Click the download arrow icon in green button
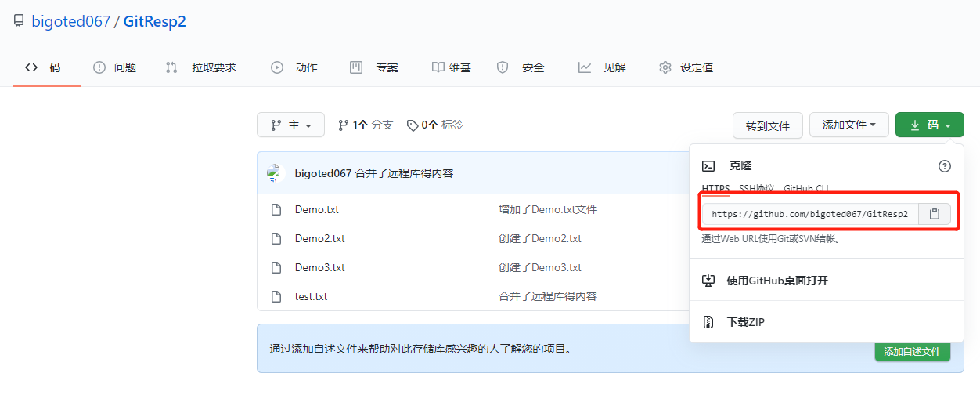 [914, 125]
